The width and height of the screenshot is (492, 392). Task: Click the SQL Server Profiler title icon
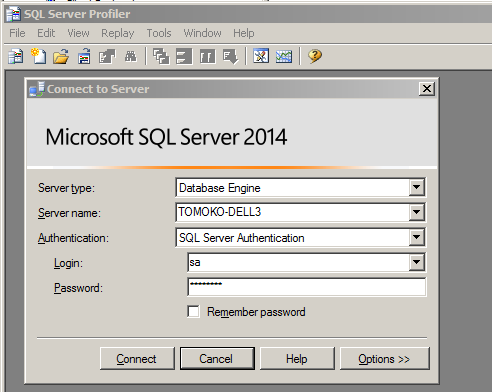point(14,14)
